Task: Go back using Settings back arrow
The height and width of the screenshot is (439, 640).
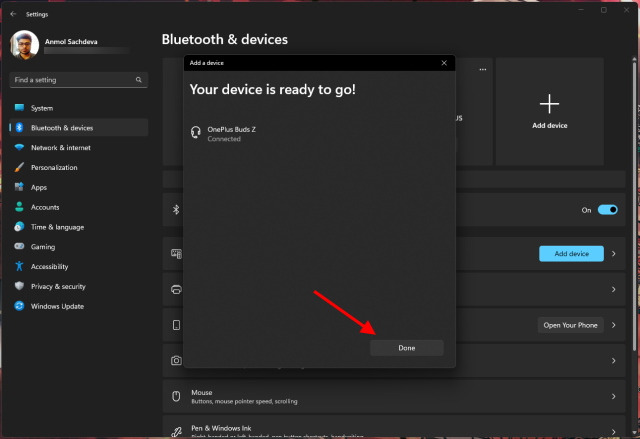Action: tap(13, 14)
